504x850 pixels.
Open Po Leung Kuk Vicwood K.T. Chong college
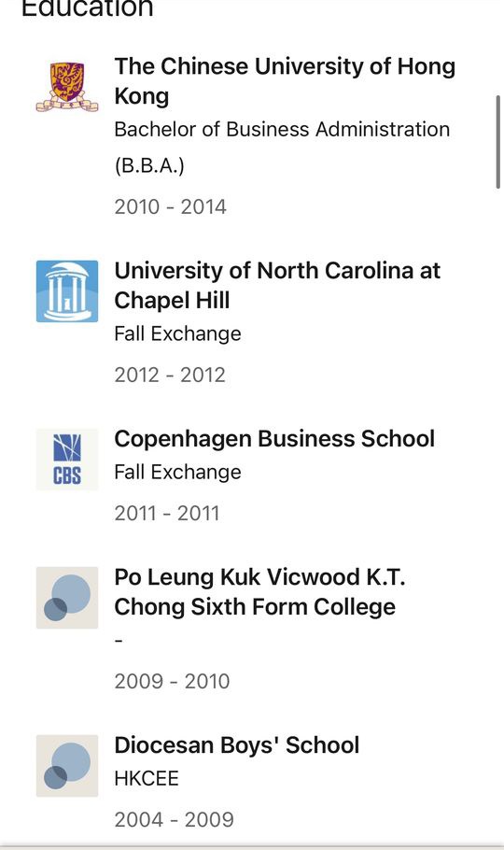[x=259, y=591]
